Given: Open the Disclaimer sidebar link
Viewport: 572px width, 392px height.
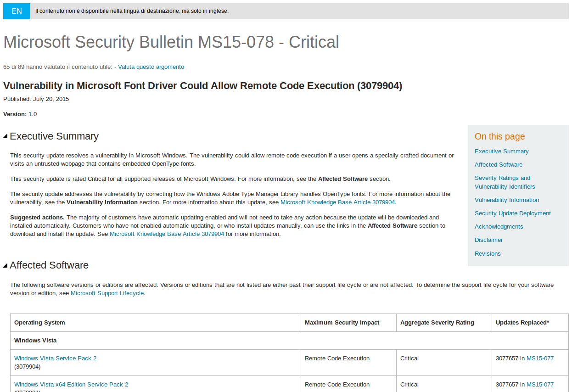Looking at the screenshot, I should 488,240.
